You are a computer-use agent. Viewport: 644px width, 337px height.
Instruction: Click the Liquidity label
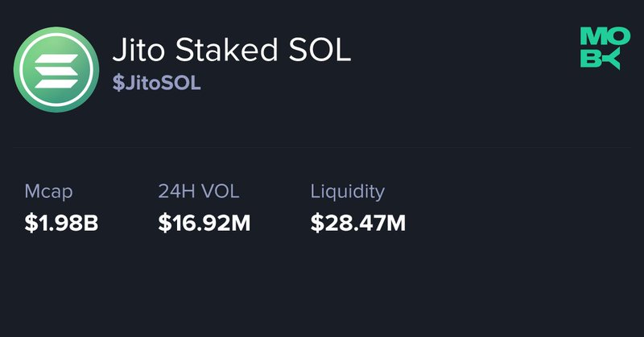click(x=347, y=191)
